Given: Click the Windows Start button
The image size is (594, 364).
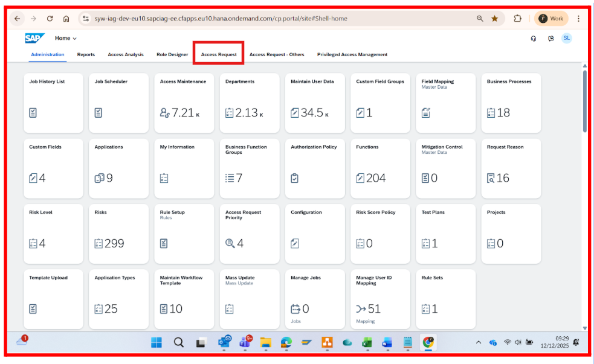Looking at the screenshot, I should click(157, 342).
